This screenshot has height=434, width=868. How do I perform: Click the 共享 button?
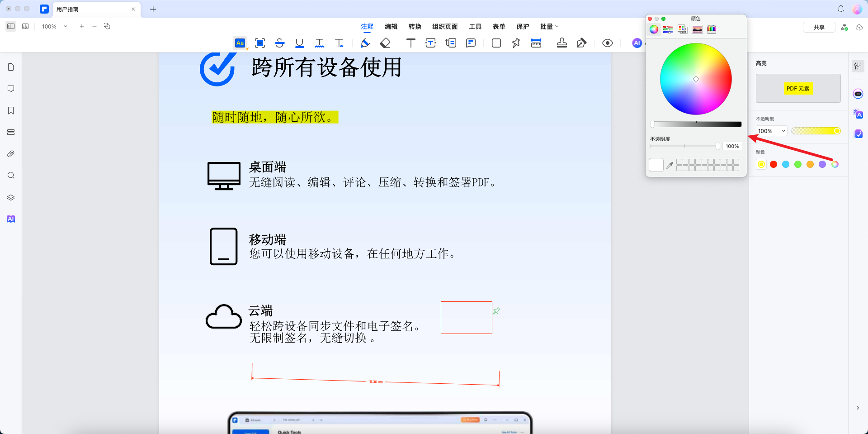819,27
